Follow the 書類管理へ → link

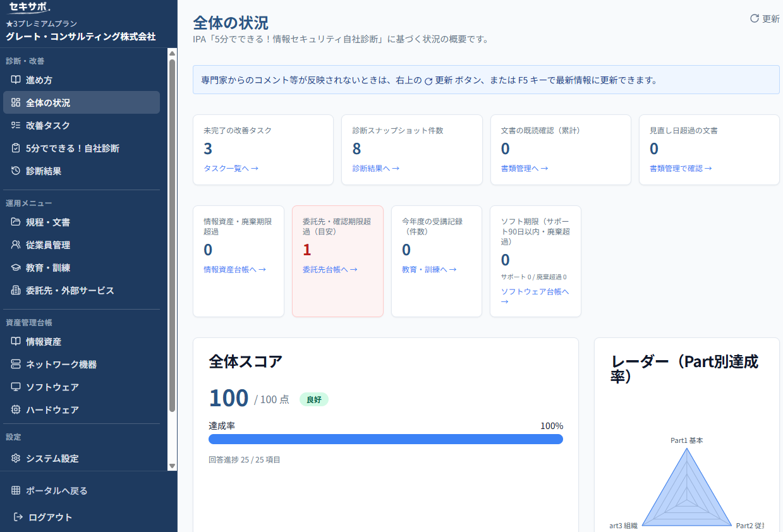click(x=525, y=169)
